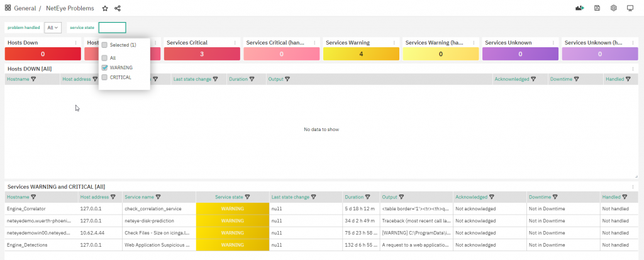Click the Hosts Down red stat panel
644x260 pixels.
pyautogui.click(x=43, y=54)
